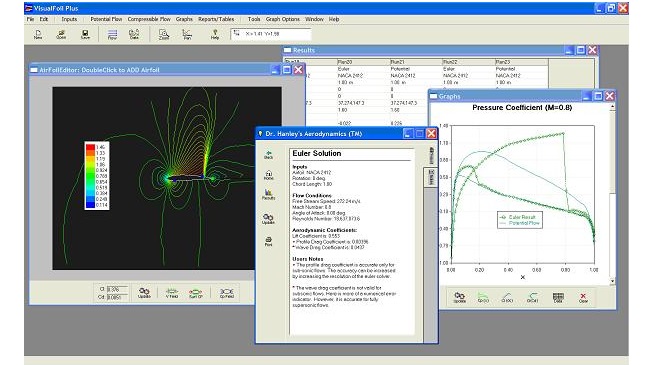Image resolution: width=645 pixels, height=365 pixels.
Task: Click the Run22 column header in Results
Action: tap(469, 62)
